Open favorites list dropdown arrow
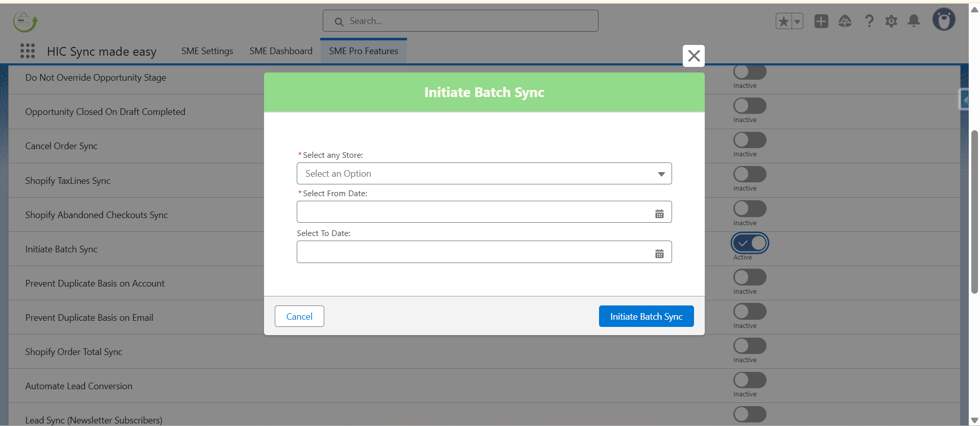 pyautogui.click(x=797, y=21)
